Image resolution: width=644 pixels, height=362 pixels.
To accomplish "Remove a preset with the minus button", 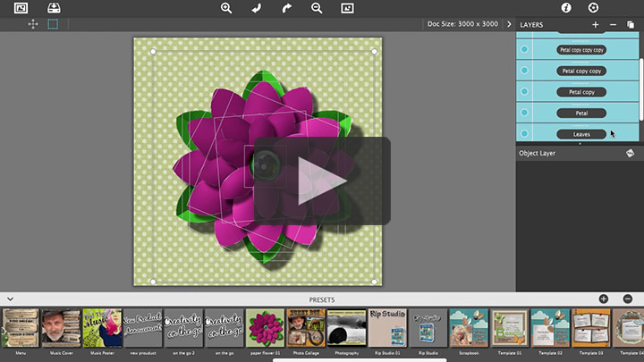I will point(628,299).
